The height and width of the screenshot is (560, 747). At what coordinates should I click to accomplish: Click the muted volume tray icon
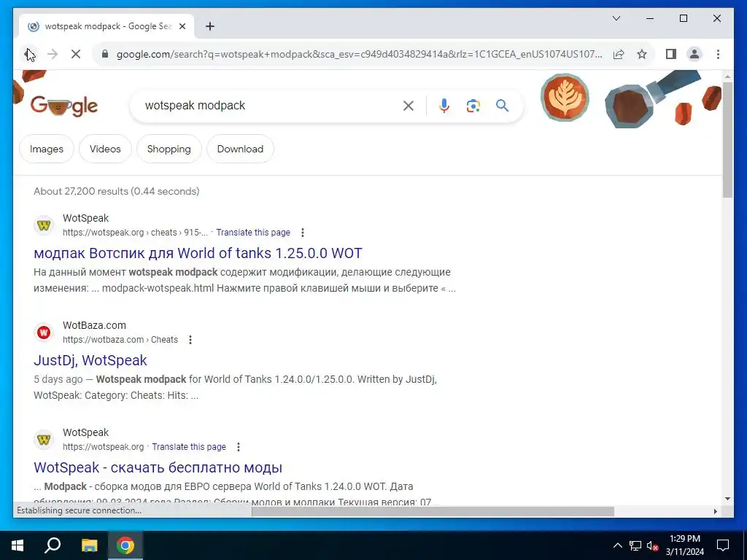(653, 545)
